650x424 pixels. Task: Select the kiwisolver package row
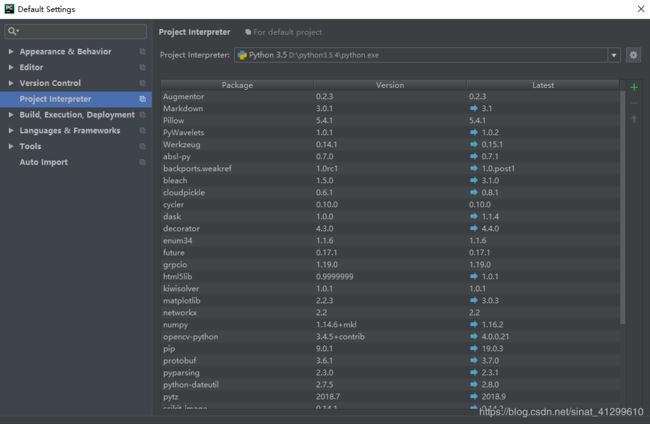(390, 288)
